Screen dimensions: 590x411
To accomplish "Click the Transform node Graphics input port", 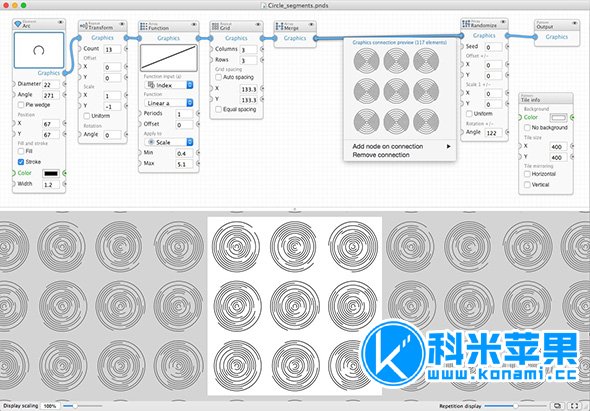I will coord(79,38).
